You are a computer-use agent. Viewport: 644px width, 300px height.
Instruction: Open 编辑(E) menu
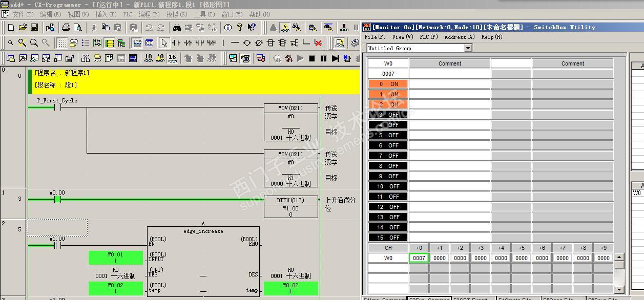coord(50,14)
